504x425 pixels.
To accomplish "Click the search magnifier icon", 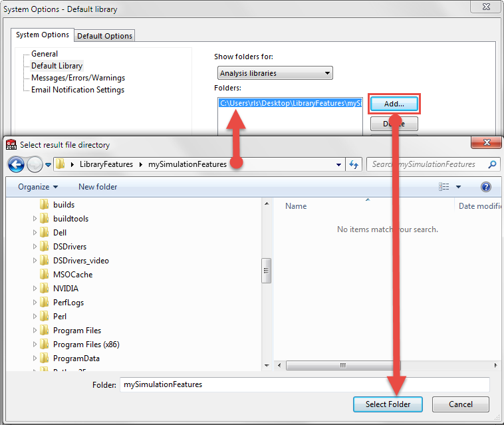I will (492, 164).
